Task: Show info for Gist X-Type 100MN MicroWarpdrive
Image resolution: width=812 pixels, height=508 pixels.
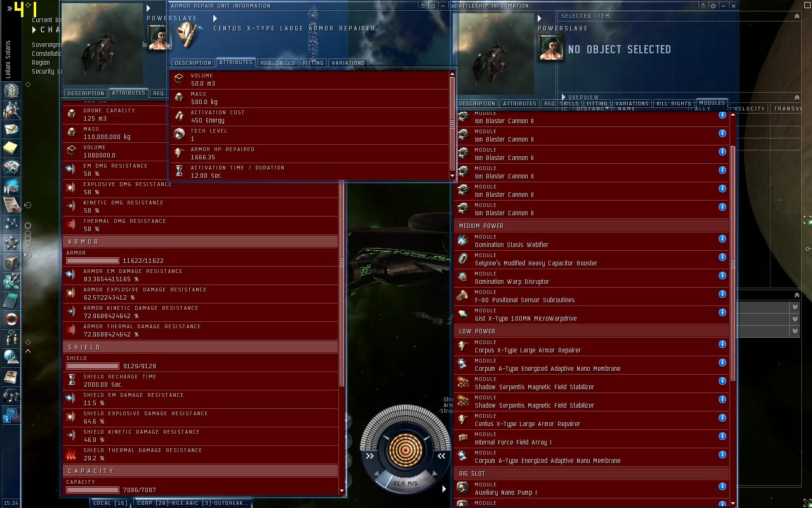Action: tap(722, 312)
